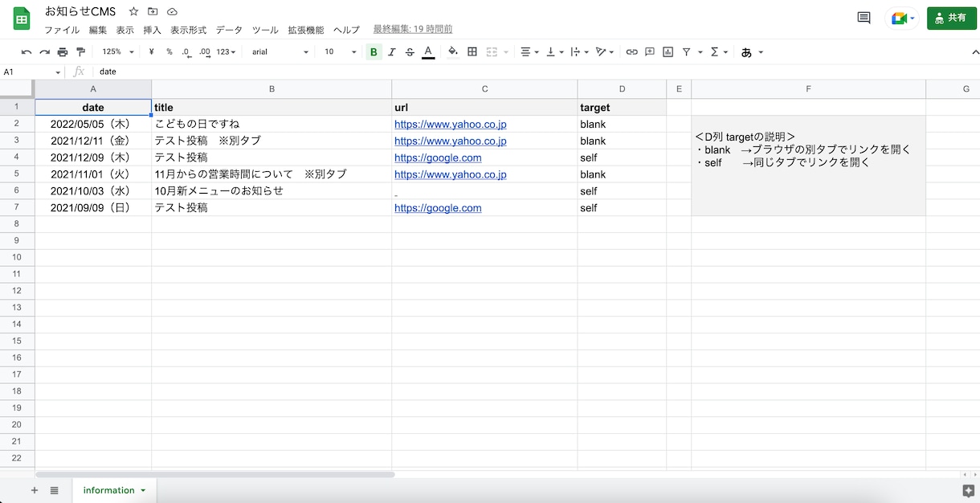The height and width of the screenshot is (503, 980).
Task: Print the spreadsheet
Action: pyautogui.click(x=63, y=52)
